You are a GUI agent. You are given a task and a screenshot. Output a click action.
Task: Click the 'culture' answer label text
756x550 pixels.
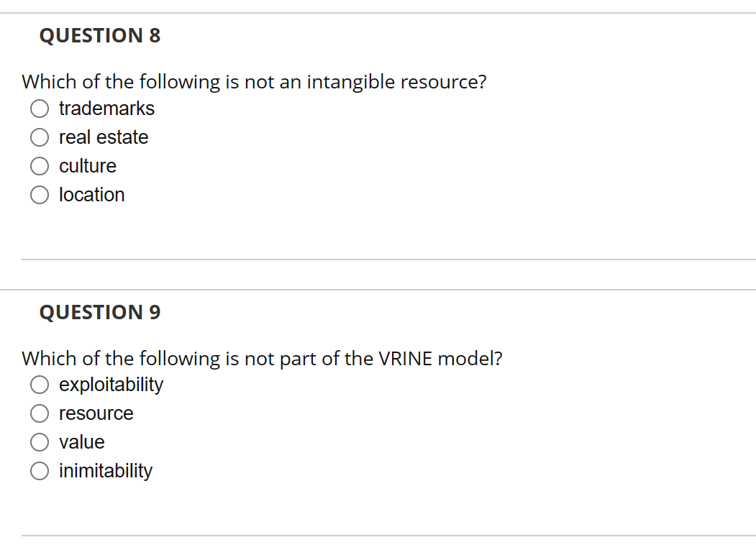(x=87, y=166)
